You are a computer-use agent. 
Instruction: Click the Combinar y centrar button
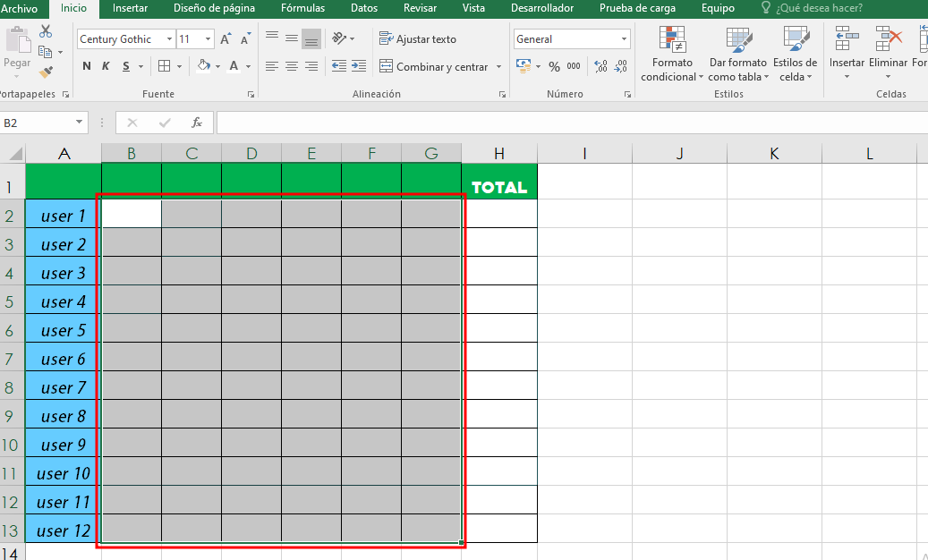point(433,66)
